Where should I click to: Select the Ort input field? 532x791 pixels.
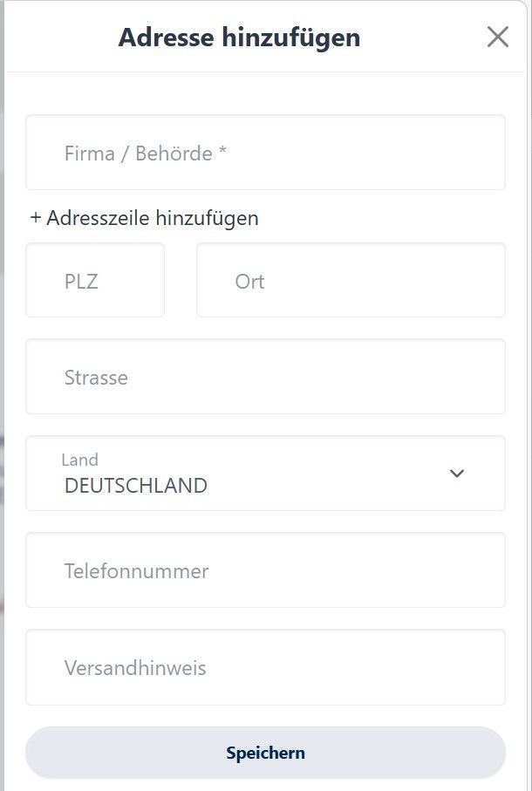pyautogui.click(x=351, y=280)
